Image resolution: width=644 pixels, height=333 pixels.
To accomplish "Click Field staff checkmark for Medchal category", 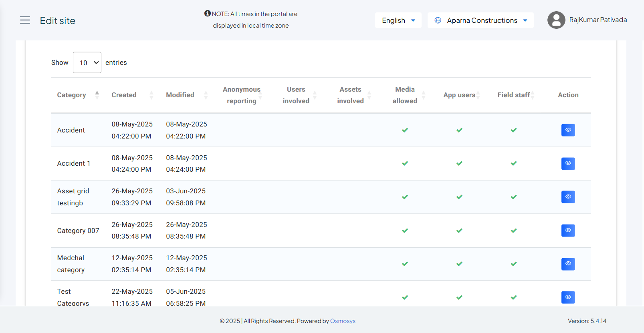I will point(514,264).
